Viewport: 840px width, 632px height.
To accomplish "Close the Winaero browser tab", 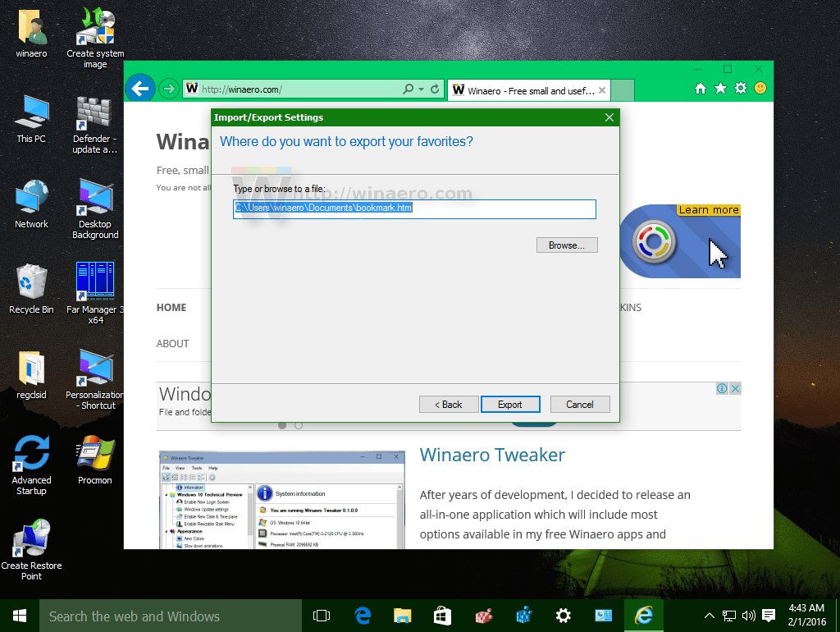I will click(x=602, y=90).
